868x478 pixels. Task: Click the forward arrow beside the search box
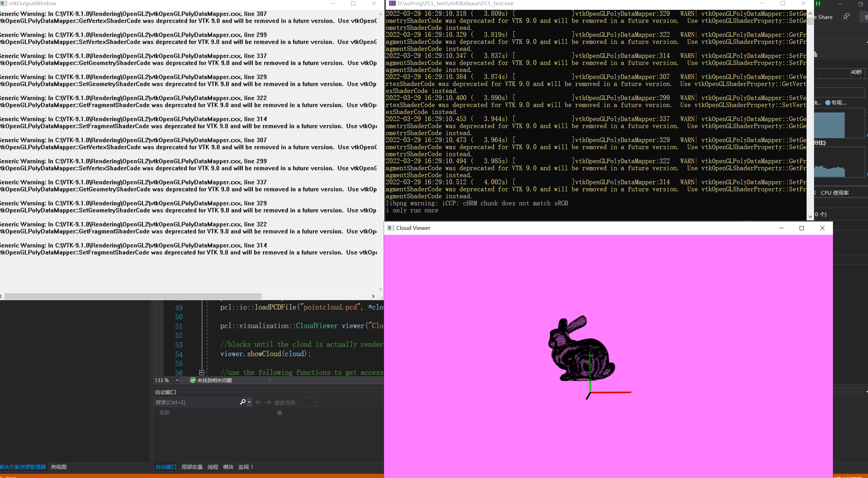point(268,402)
